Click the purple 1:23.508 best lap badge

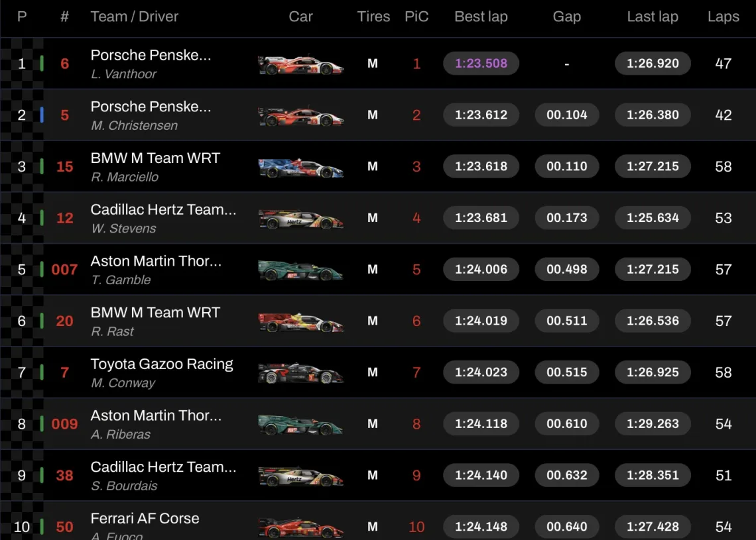click(x=481, y=64)
